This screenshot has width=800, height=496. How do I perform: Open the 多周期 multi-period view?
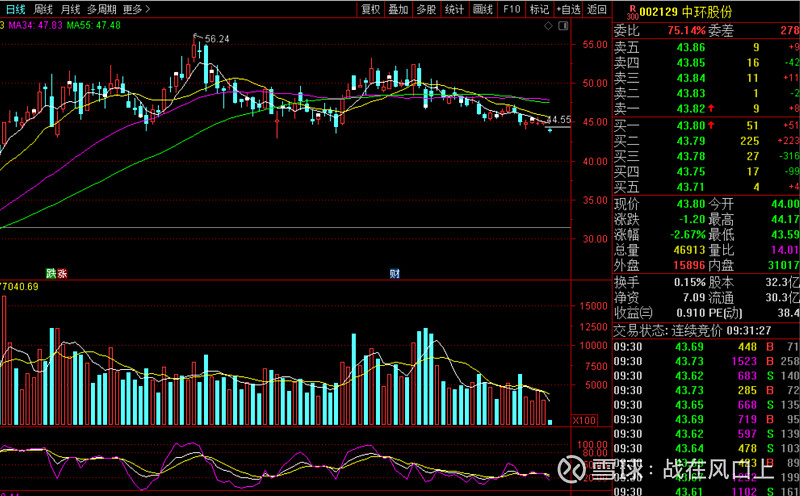click(103, 9)
